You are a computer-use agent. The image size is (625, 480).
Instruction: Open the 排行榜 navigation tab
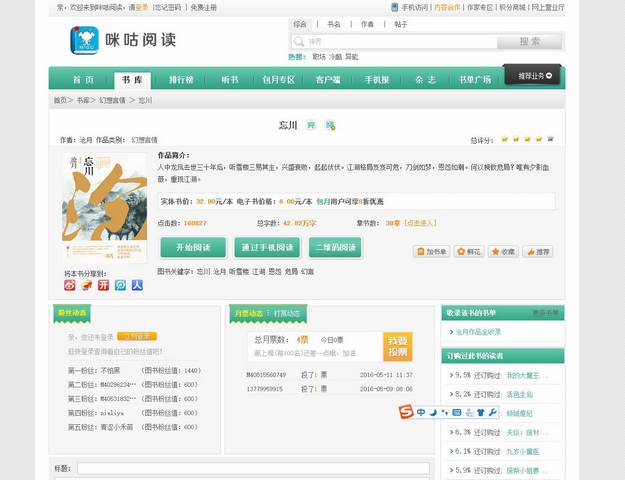(182, 79)
